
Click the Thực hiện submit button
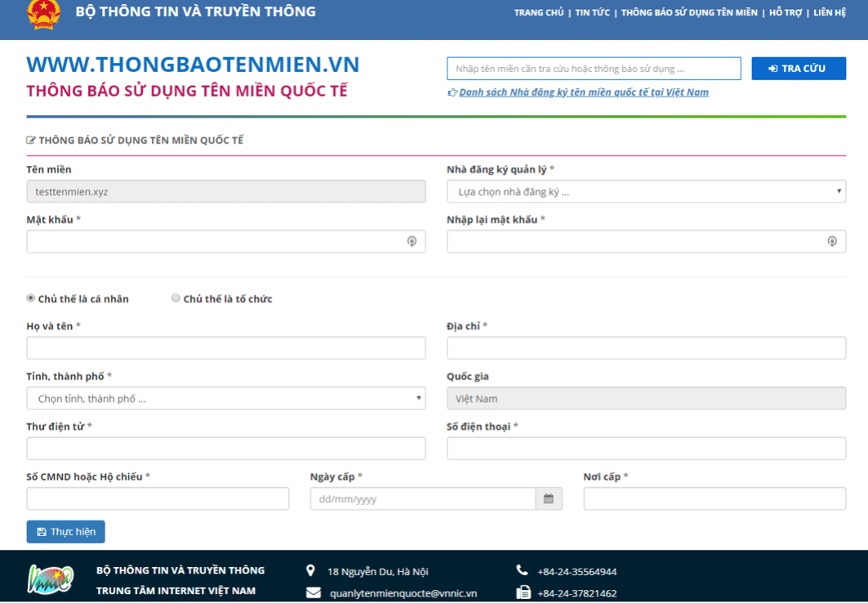(x=66, y=532)
